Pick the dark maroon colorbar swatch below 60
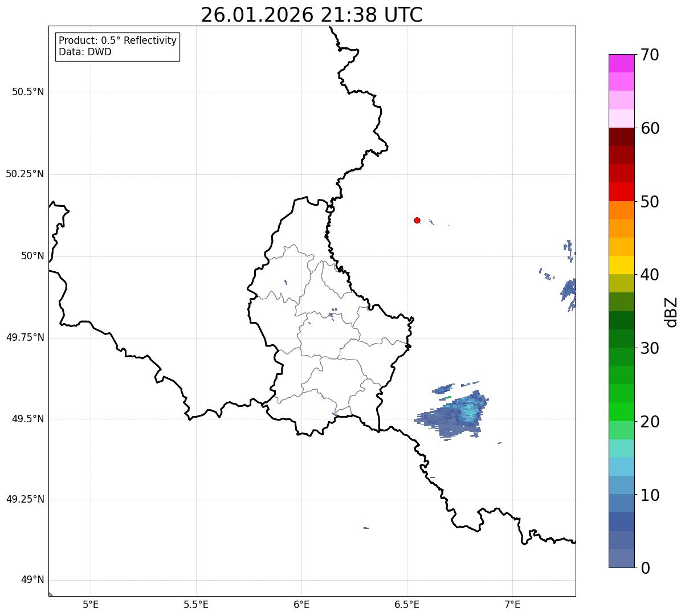The image size is (685, 616). (621, 137)
